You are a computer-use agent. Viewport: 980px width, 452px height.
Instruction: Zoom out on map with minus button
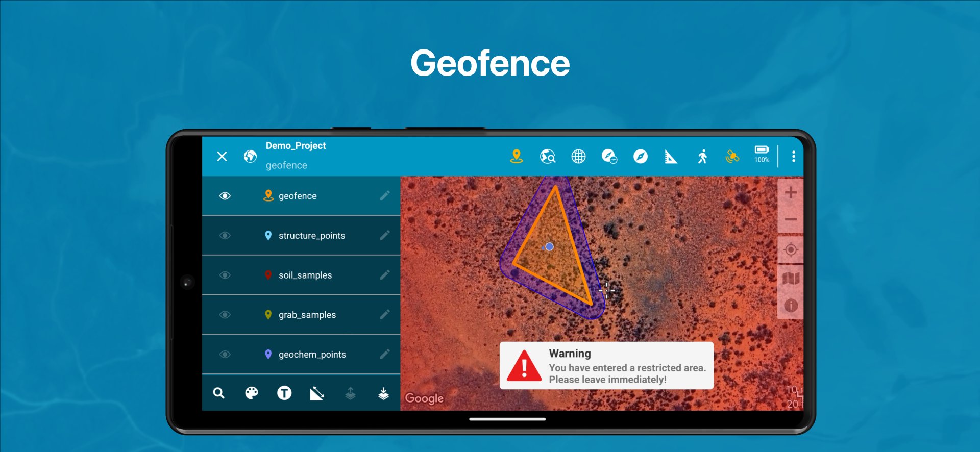click(791, 219)
